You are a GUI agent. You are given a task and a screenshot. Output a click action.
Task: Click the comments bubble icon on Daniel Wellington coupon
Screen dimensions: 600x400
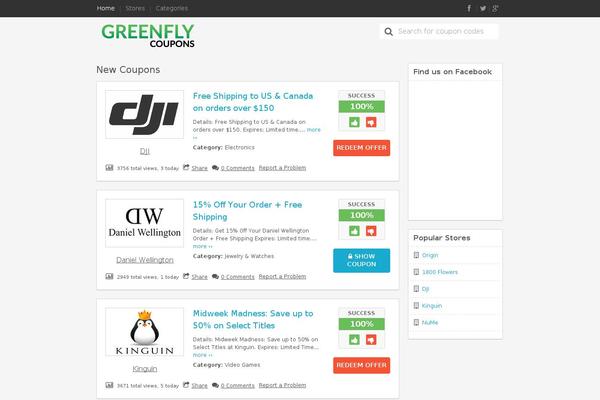point(215,276)
